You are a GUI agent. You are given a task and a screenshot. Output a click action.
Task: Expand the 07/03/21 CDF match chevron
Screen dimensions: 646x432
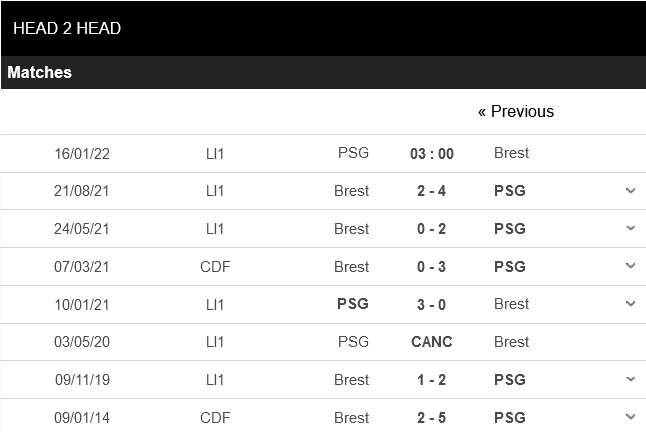coord(630,266)
